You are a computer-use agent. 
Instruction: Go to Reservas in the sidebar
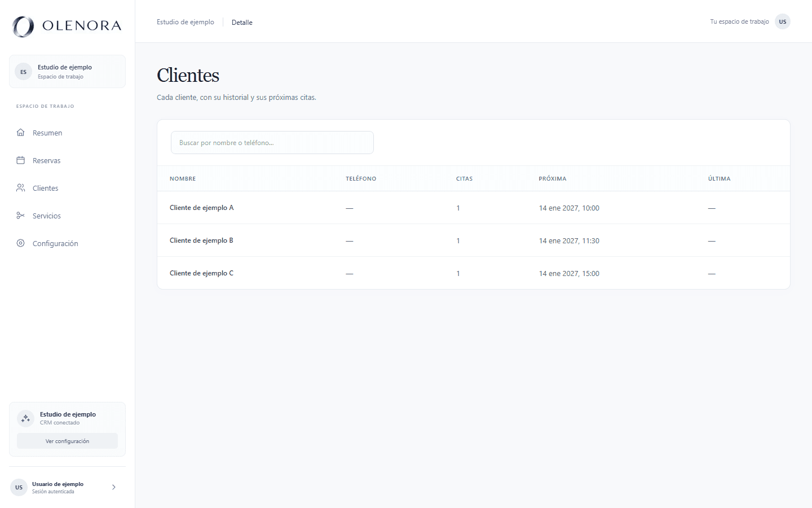pos(67,160)
